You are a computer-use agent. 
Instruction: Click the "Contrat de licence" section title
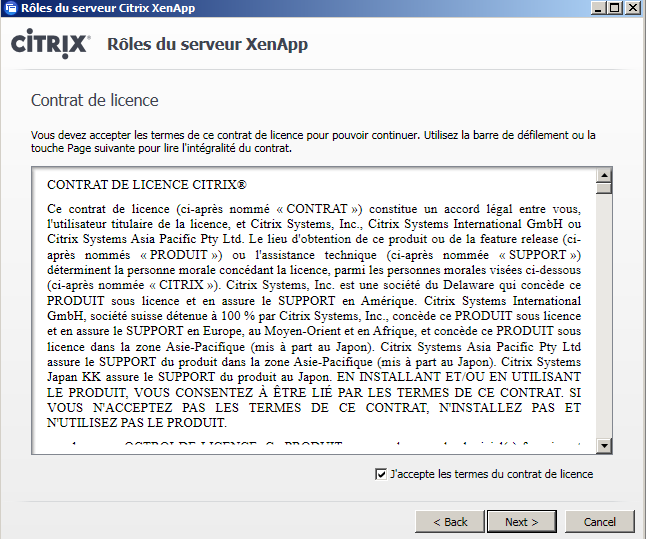click(95, 100)
